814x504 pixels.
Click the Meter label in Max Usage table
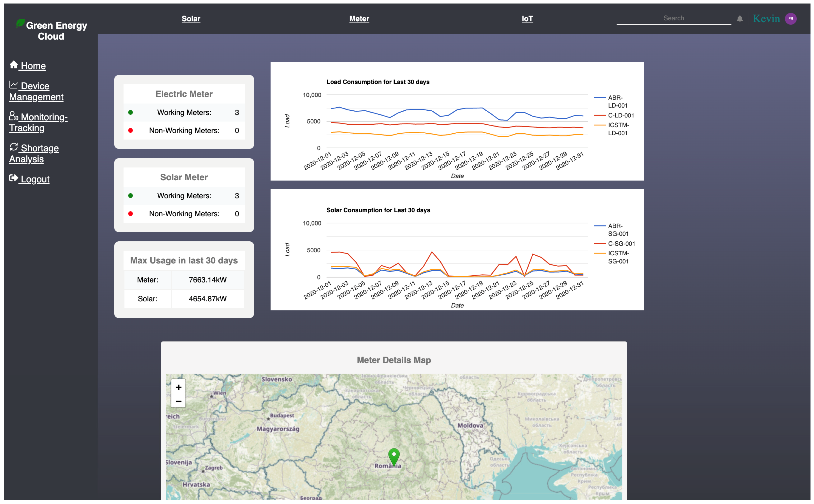click(x=148, y=280)
